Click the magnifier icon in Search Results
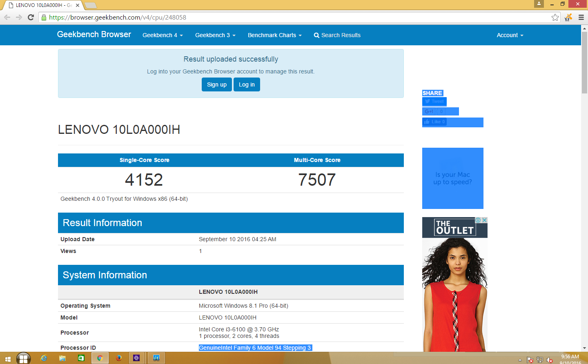588x364 pixels. tap(316, 36)
